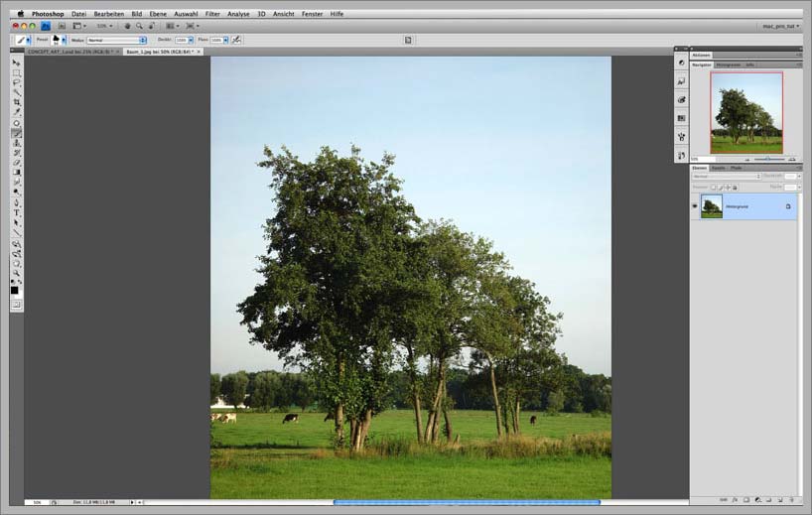Viewport: 812px width, 515px height.
Task: Click the Navigator preview thumbnail
Action: (x=746, y=113)
